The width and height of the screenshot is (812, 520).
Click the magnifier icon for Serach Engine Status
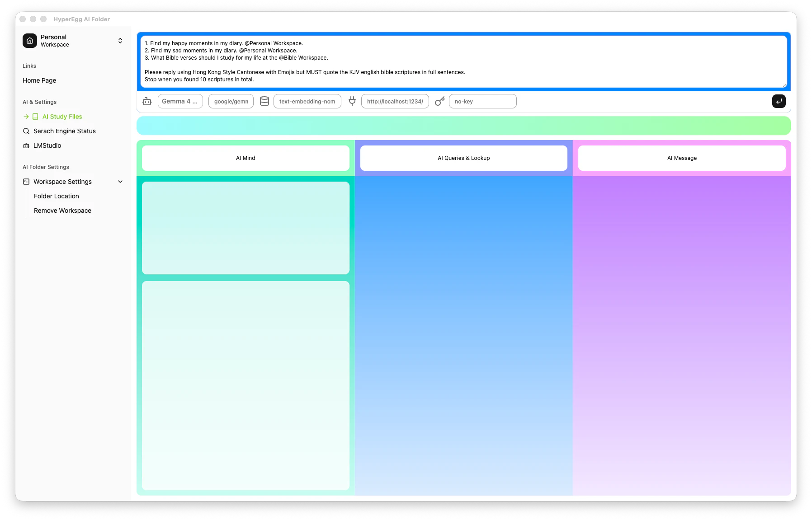coord(26,131)
